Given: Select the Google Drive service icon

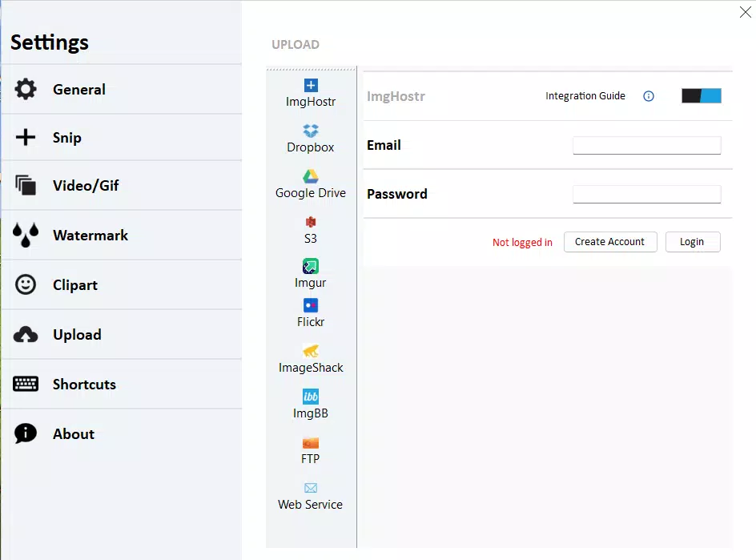Looking at the screenshot, I should coord(311,176).
